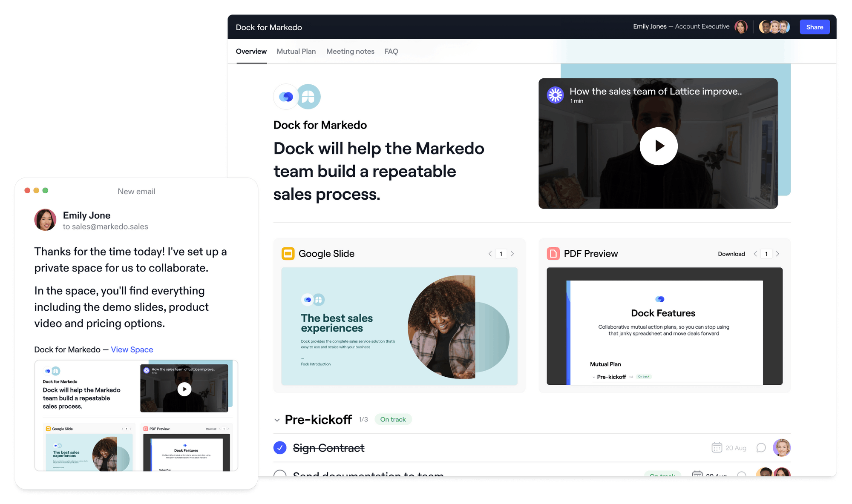Go to next slide in Google Slide preview
Image resolution: width=852 pixels, height=504 pixels.
pyautogui.click(x=512, y=253)
